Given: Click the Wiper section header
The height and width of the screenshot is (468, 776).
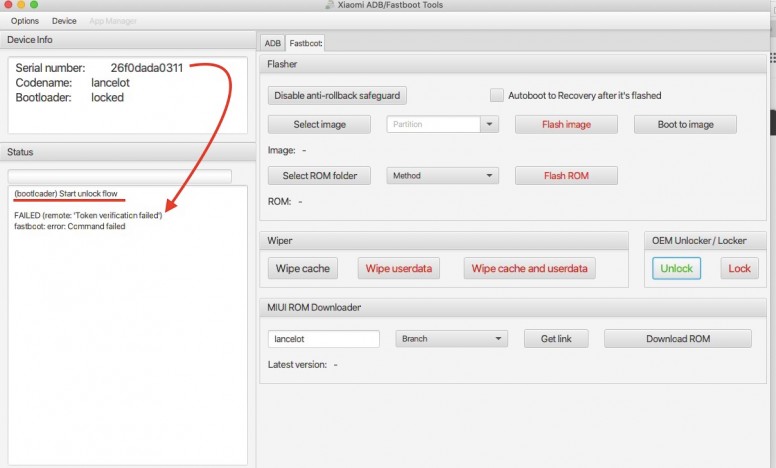Looking at the screenshot, I should tap(444, 240).
